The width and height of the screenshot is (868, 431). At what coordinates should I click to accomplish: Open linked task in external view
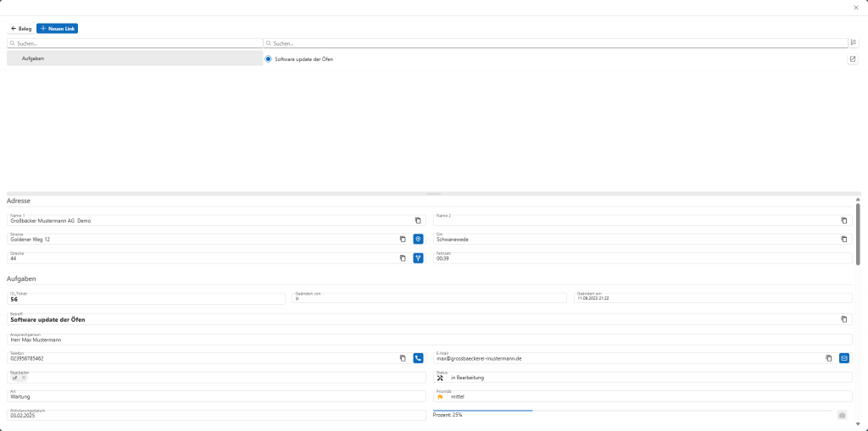point(853,59)
